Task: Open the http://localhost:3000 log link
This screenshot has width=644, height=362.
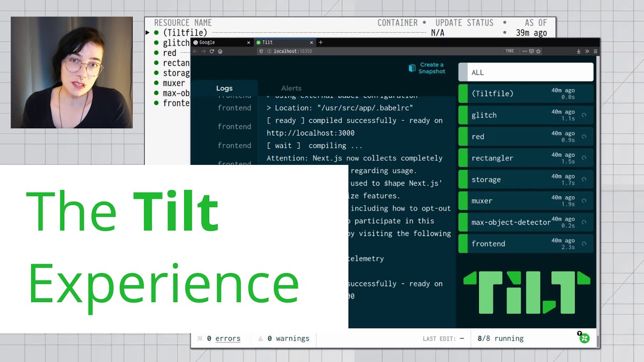Action: [x=310, y=133]
